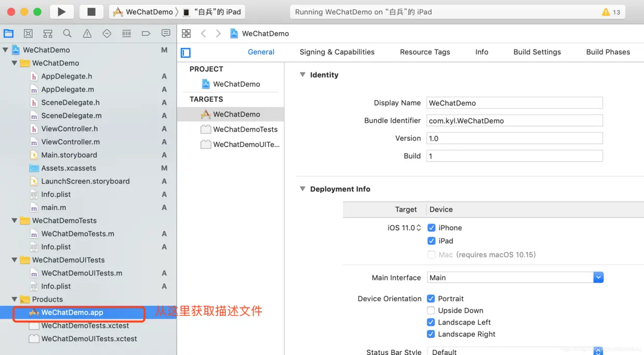The image size is (644, 355).
Task: Open the Source Control navigator icon
Action: pos(28,33)
